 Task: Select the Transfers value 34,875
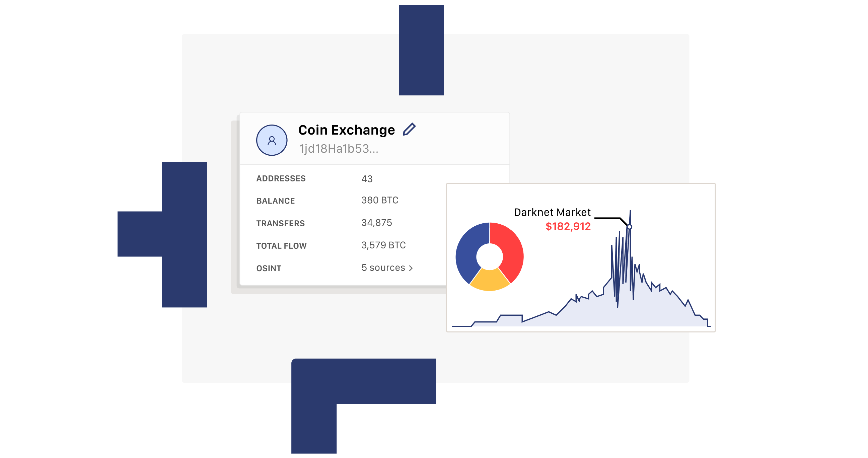point(376,223)
